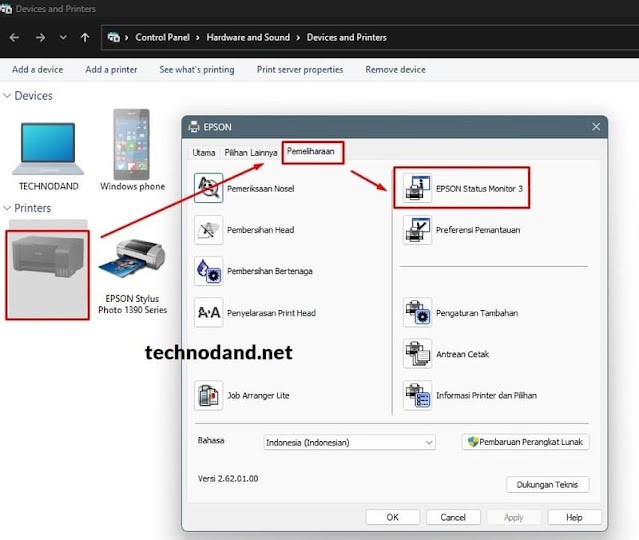Screen dimensions: 639x540
Task: Close the EPSON dialog
Action: pos(596,127)
